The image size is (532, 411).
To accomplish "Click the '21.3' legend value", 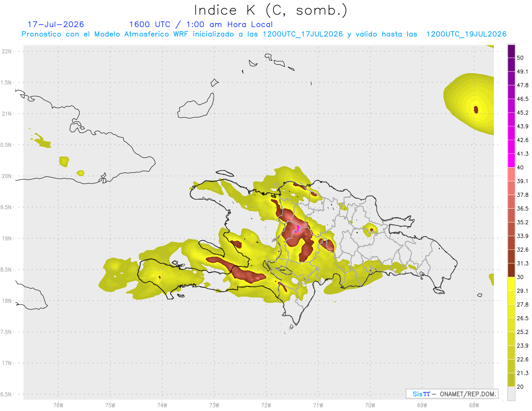I will pyautogui.click(x=523, y=373).
